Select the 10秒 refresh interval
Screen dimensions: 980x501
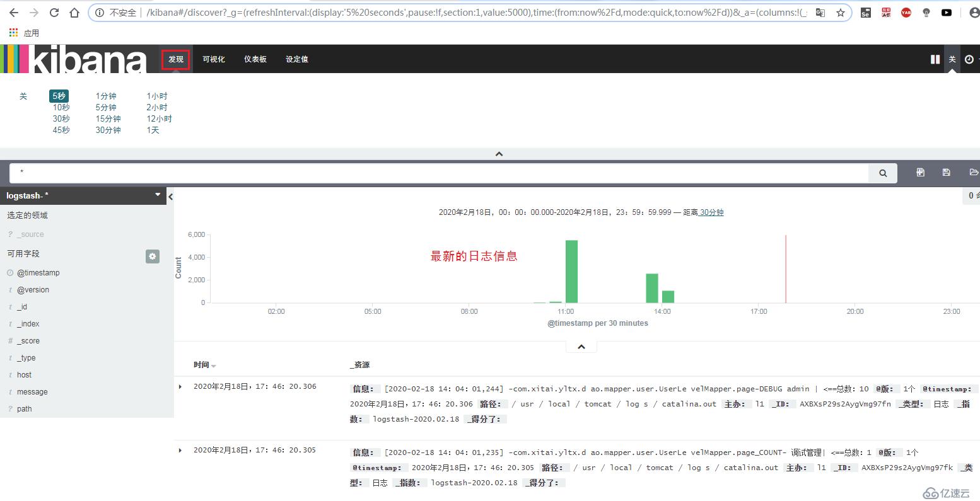pos(61,108)
